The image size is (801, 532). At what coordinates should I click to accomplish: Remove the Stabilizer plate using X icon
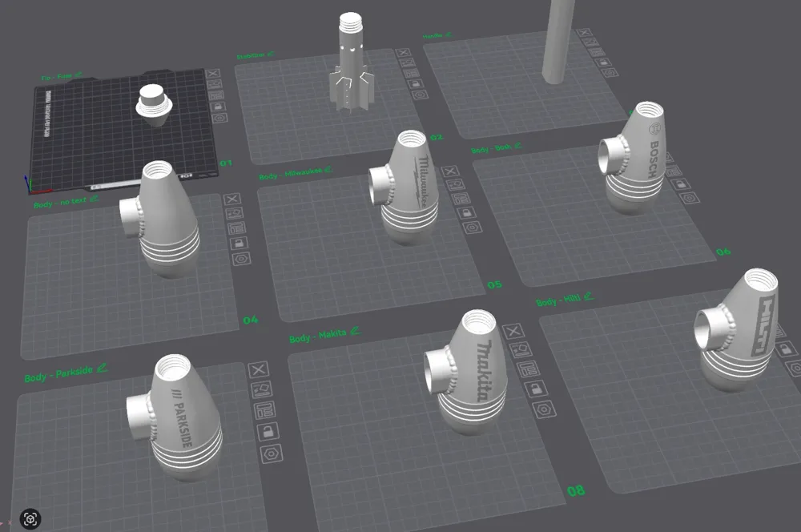tap(404, 53)
